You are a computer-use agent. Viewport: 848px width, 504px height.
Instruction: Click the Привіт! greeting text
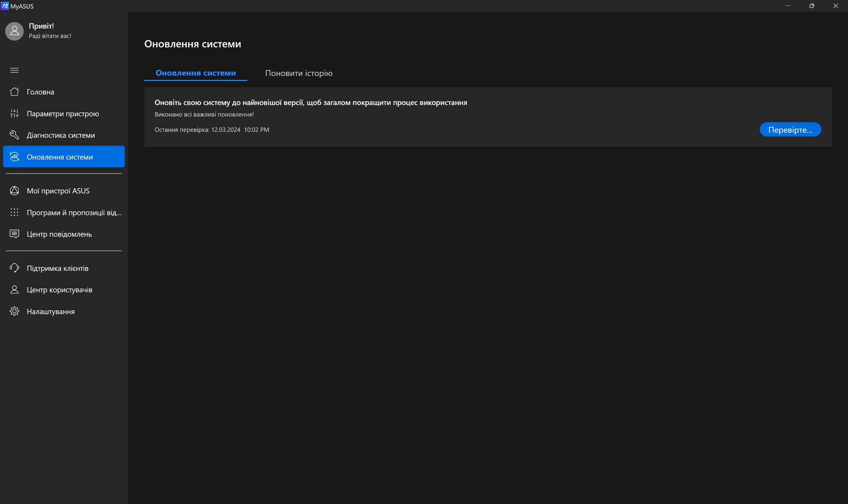42,26
